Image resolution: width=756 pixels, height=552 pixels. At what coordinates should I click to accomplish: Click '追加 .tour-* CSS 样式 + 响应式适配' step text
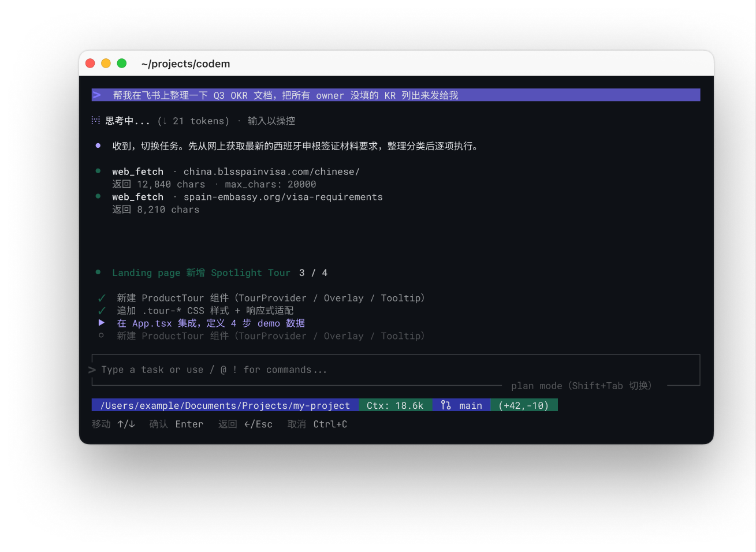(x=205, y=311)
